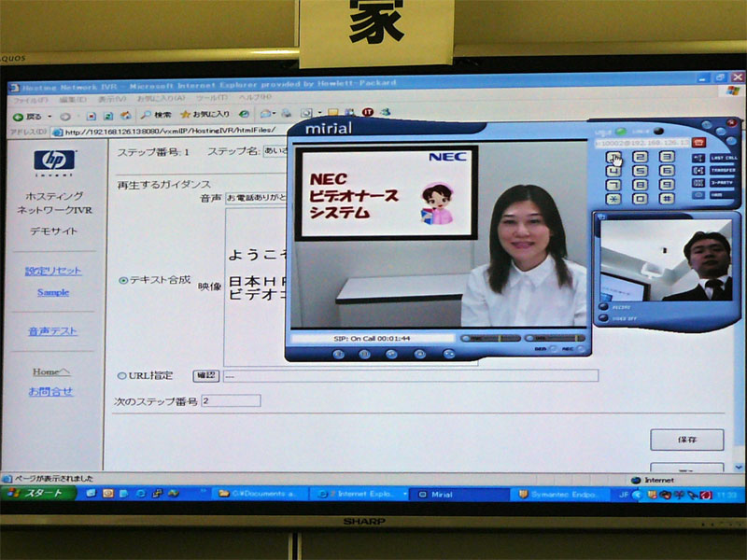This screenshot has width=747, height=560.
Task: Click the 戻る back button in IE
Action: pos(28,117)
